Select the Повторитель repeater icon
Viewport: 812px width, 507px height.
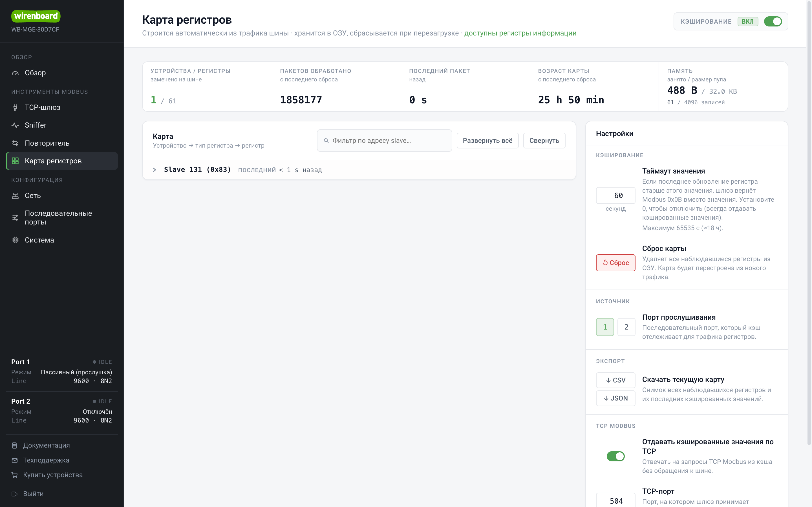pos(15,143)
